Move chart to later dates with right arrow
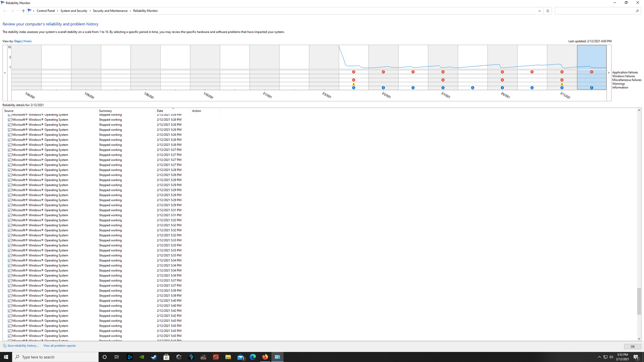644x362 pixels. click(609, 73)
